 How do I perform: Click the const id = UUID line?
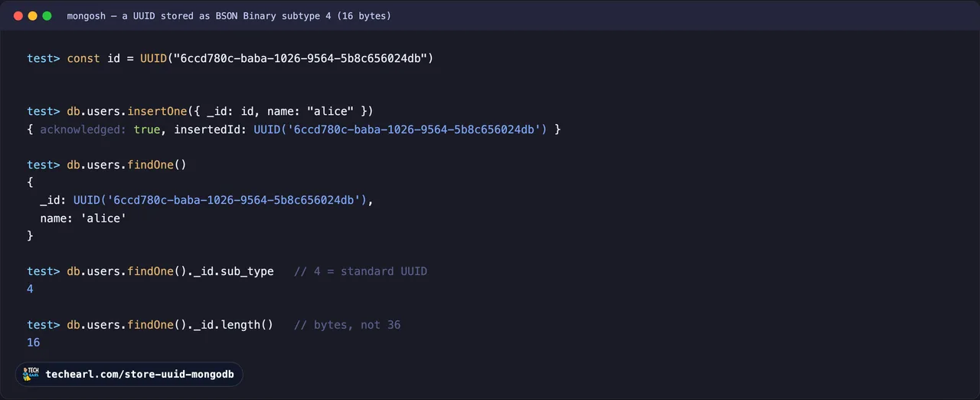click(x=230, y=58)
